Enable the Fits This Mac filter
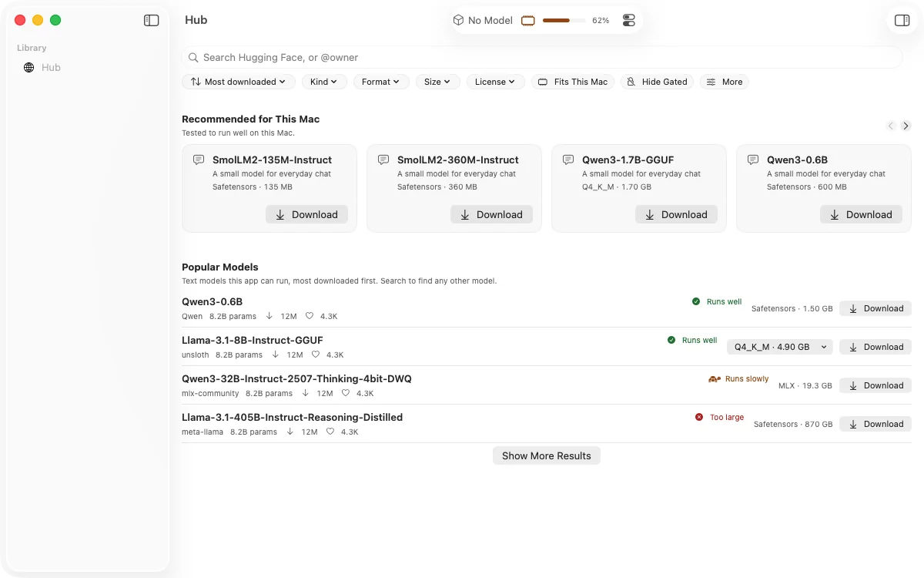This screenshot has height=578, width=924. click(x=573, y=82)
